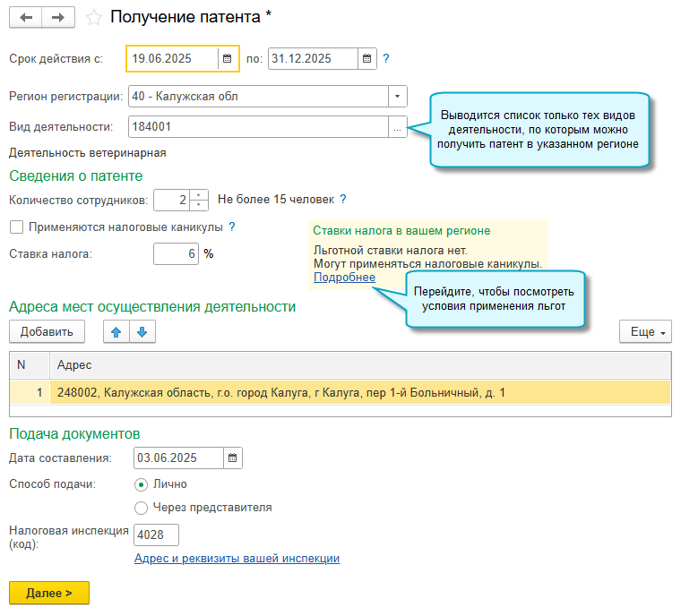Expand the registration region dropdown
The width and height of the screenshot is (681, 616).
397,97
